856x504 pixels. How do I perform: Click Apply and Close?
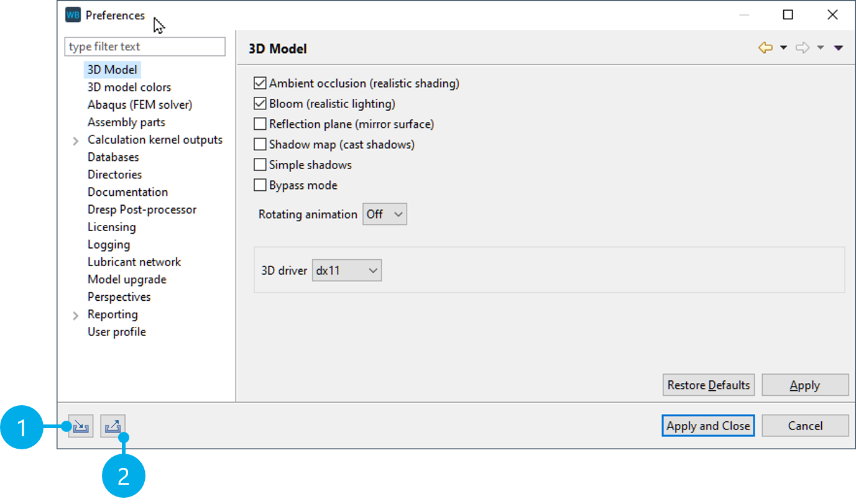[708, 425]
